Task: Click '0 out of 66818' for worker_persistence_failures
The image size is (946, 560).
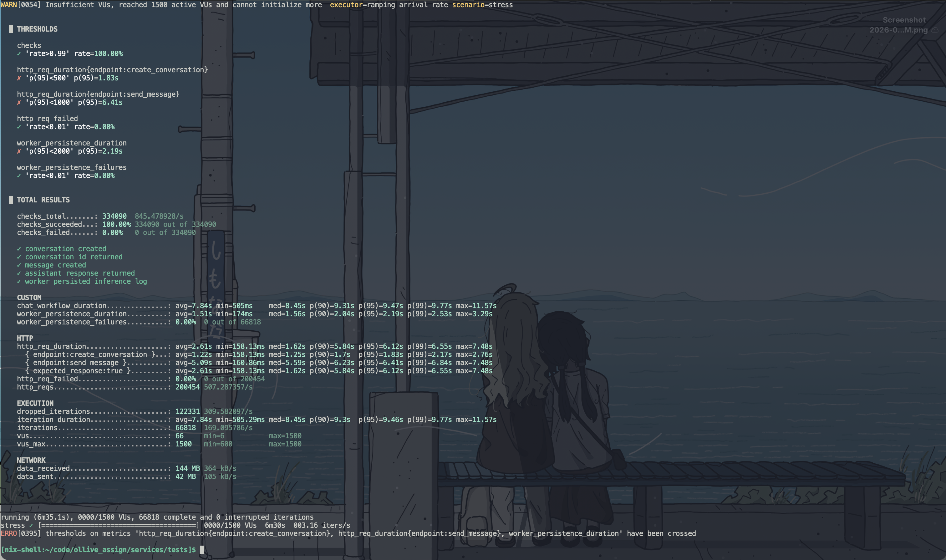Action: (232, 322)
